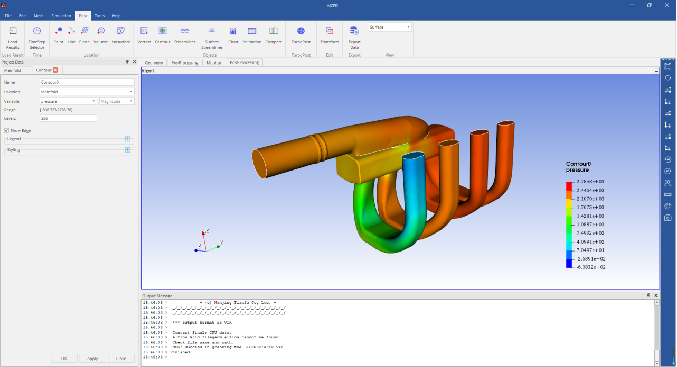Click the fit-view icon in the view toolbar
Screen dimensions: 677x367
click(x=668, y=66)
